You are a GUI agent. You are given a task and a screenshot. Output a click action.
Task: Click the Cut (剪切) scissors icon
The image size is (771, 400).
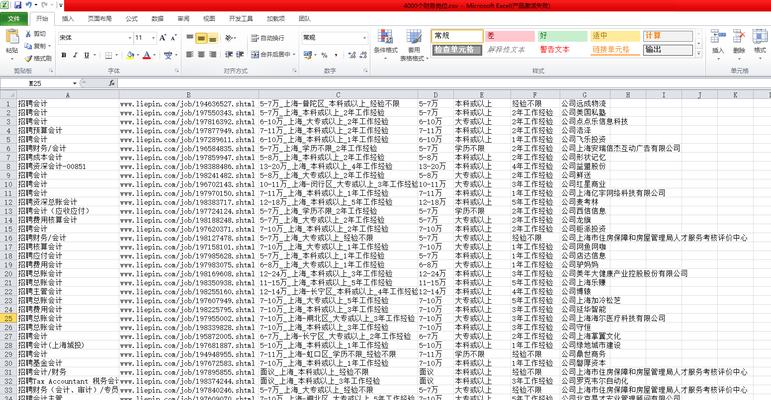(x=29, y=34)
